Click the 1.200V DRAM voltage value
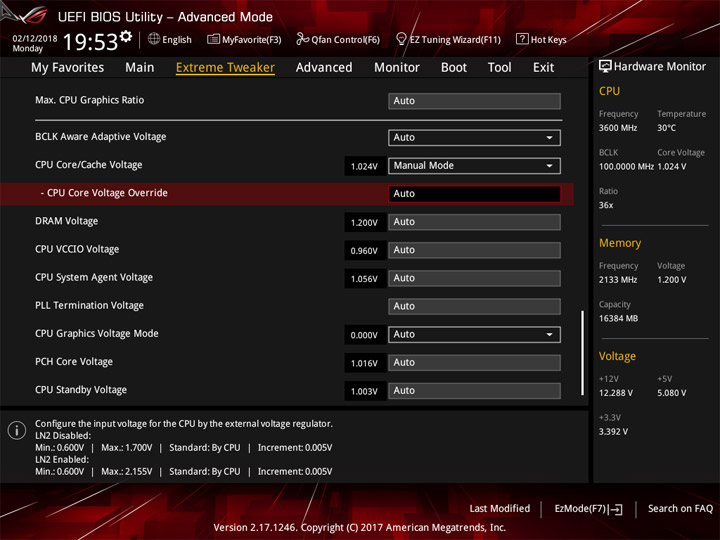720x540 pixels. [364, 223]
